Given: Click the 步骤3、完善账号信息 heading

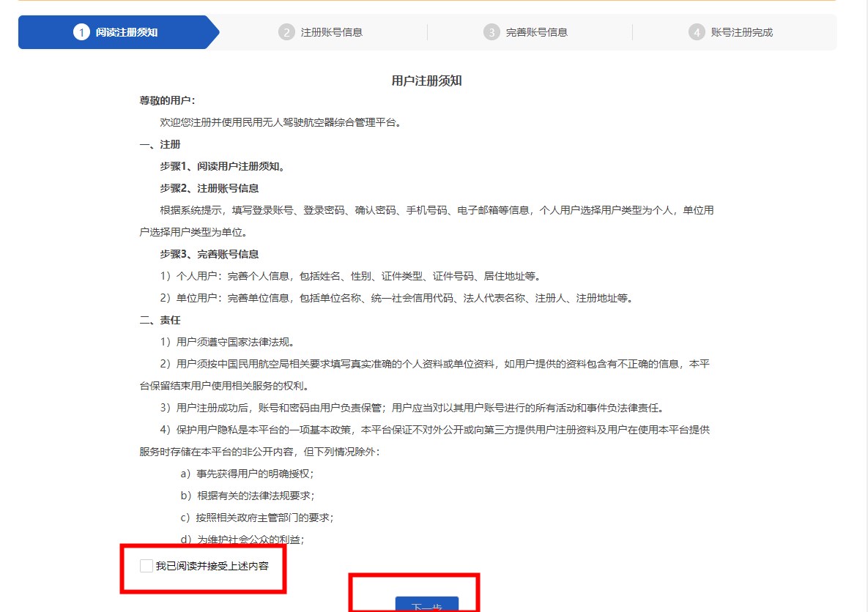Looking at the screenshot, I should [209, 254].
